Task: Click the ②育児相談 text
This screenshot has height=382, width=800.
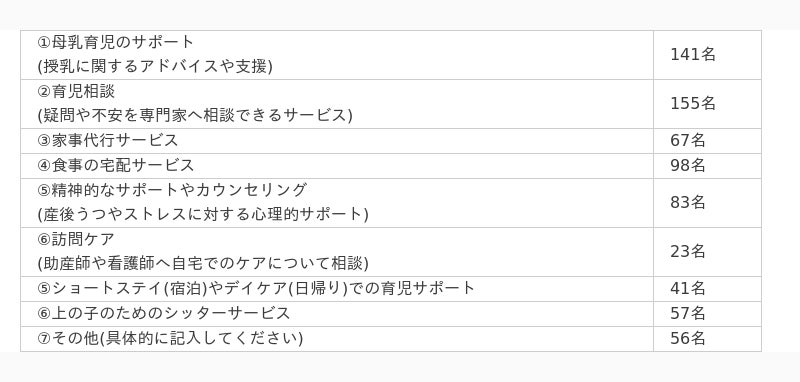Action: point(77,91)
